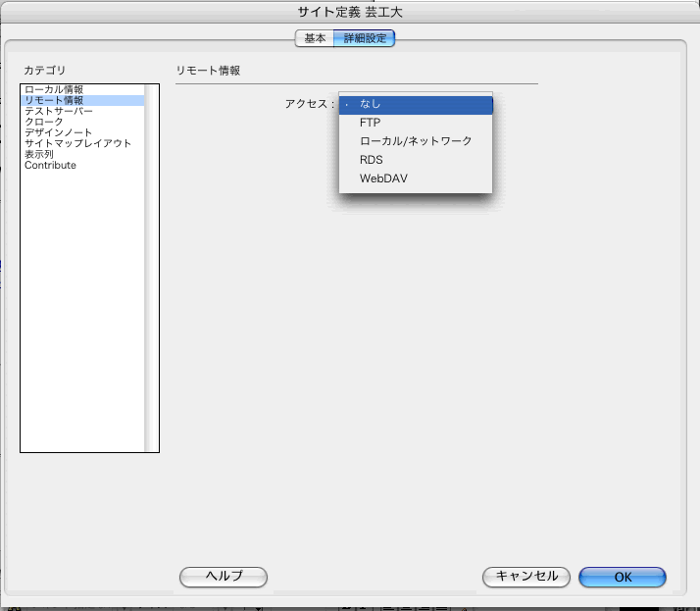Choose the クローク category
The image size is (700, 611).
tap(82, 122)
